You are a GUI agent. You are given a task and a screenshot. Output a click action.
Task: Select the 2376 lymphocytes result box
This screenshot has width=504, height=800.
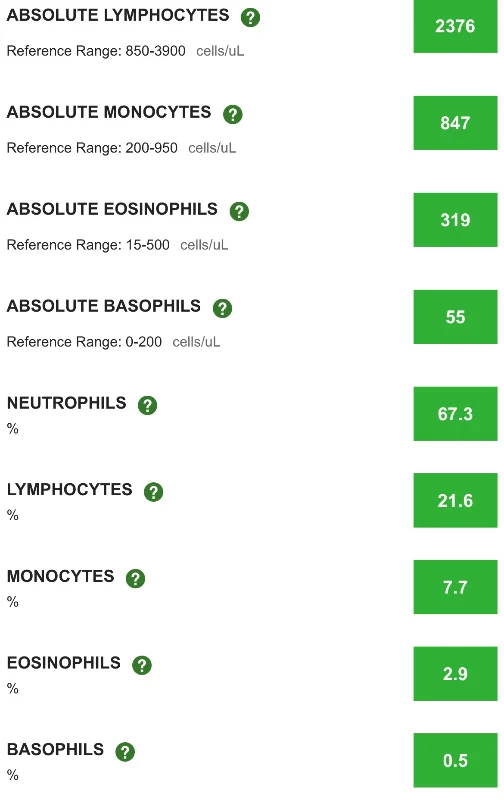pyautogui.click(x=455, y=26)
